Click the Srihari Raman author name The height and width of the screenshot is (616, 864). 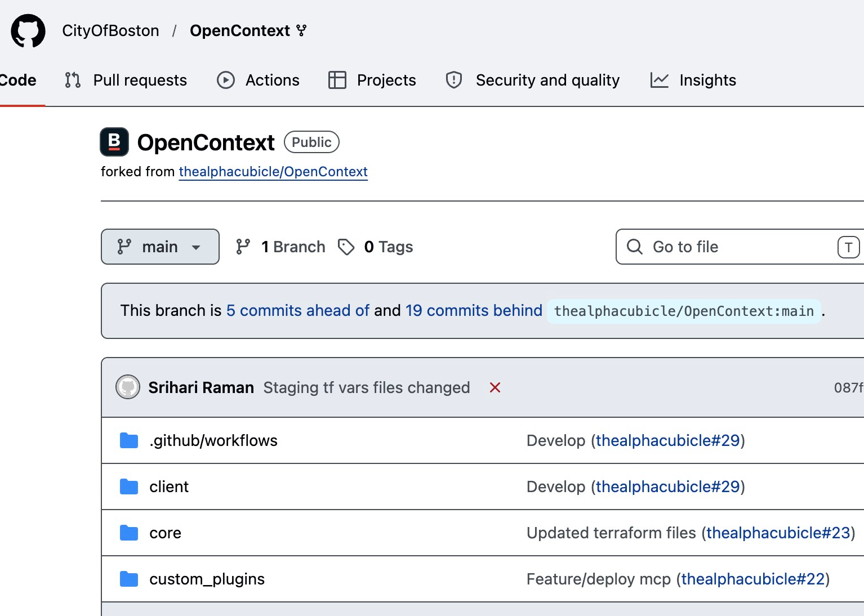coord(201,387)
